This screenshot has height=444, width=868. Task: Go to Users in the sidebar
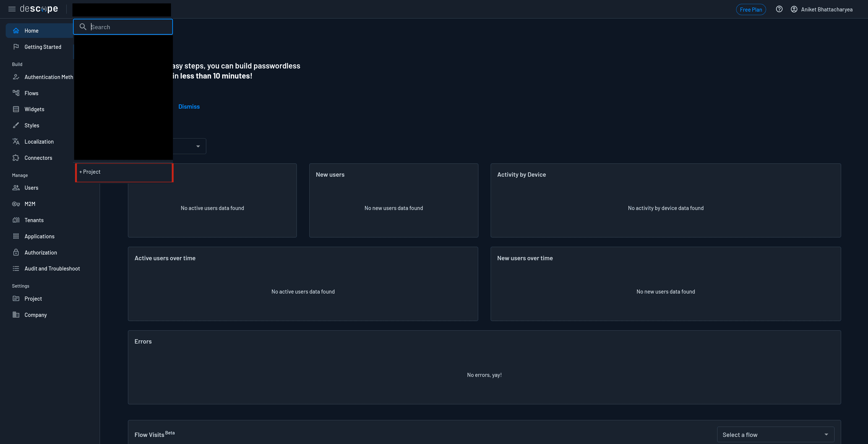click(31, 188)
